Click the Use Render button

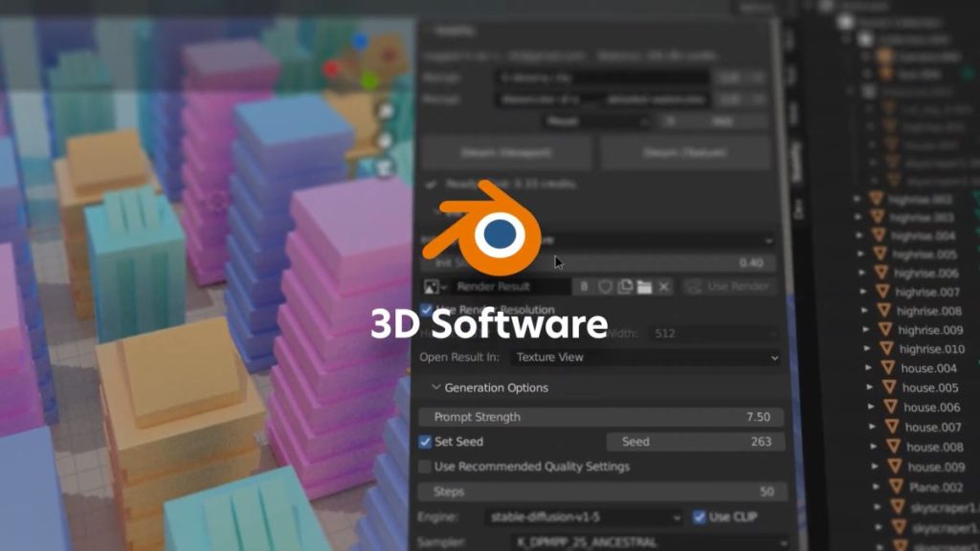[729, 286]
